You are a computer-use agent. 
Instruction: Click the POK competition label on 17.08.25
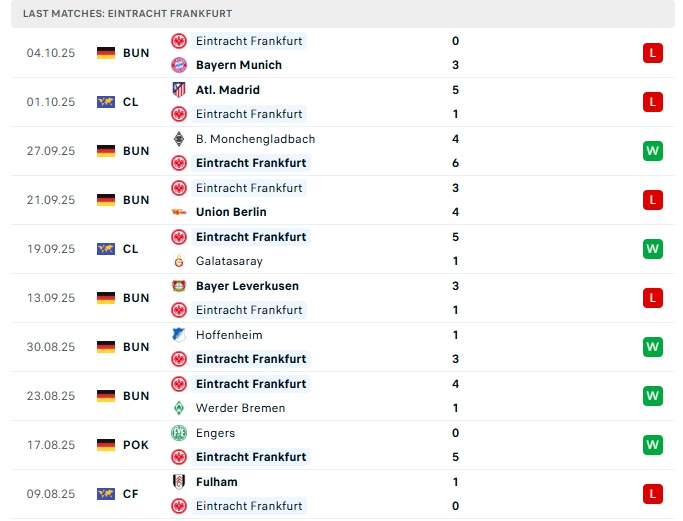coord(136,445)
